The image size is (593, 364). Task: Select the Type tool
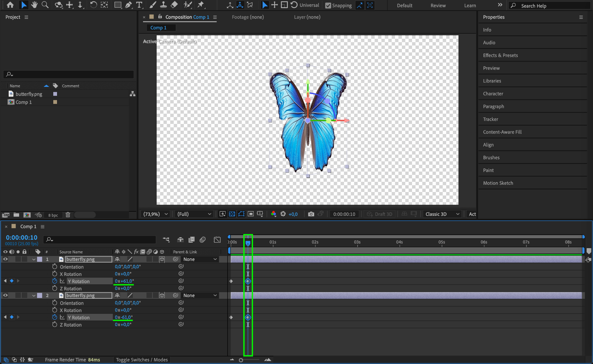[x=139, y=5]
